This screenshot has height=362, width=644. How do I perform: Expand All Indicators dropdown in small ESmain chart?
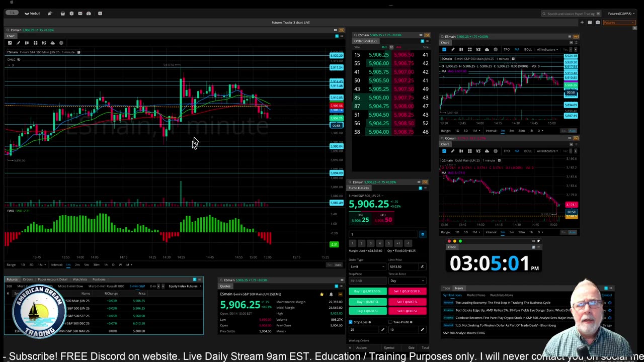coord(548,49)
